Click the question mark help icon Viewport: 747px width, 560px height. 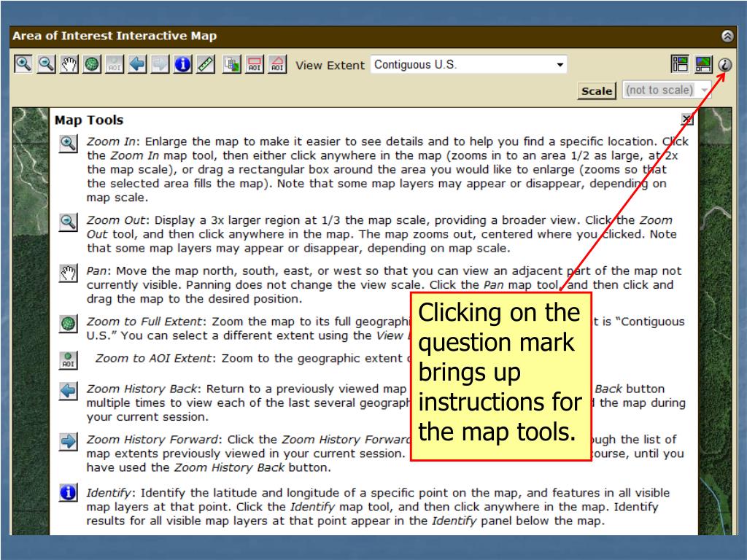724,64
